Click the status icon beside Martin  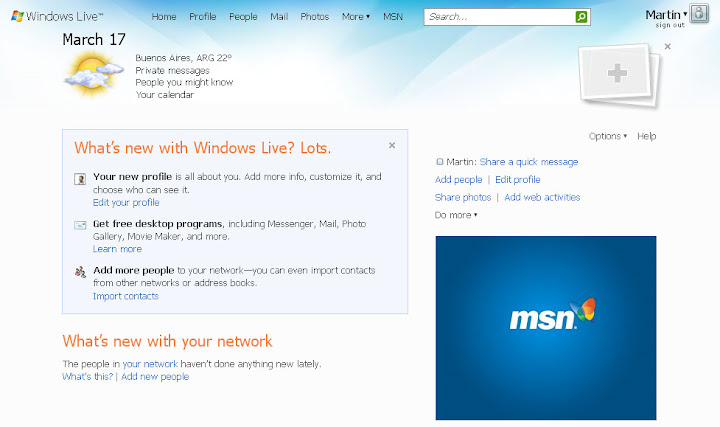439,162
